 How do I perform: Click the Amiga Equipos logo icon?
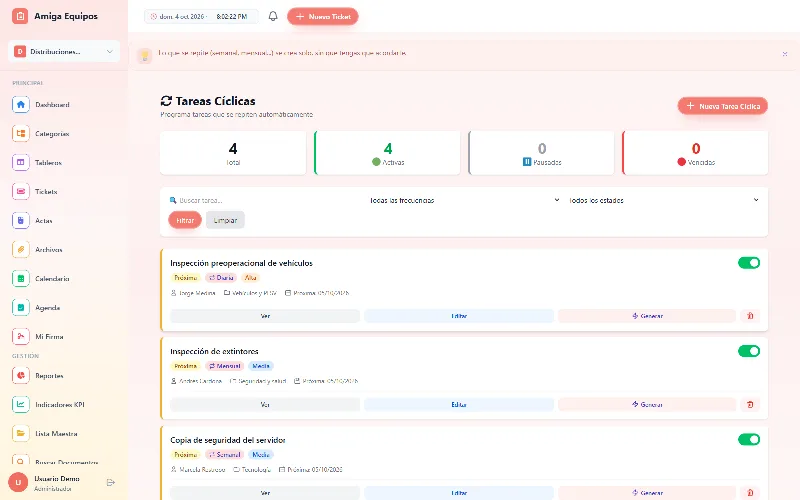pos(20,16)
